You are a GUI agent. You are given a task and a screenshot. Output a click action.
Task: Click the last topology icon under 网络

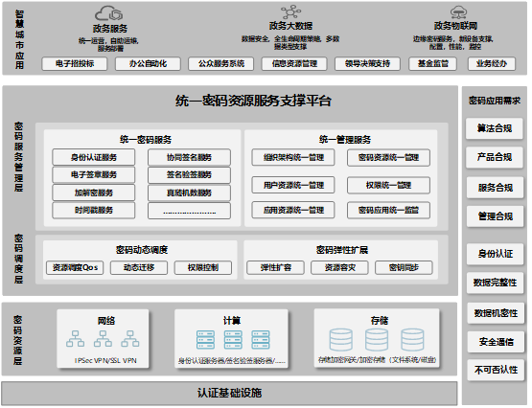[130, 339]
